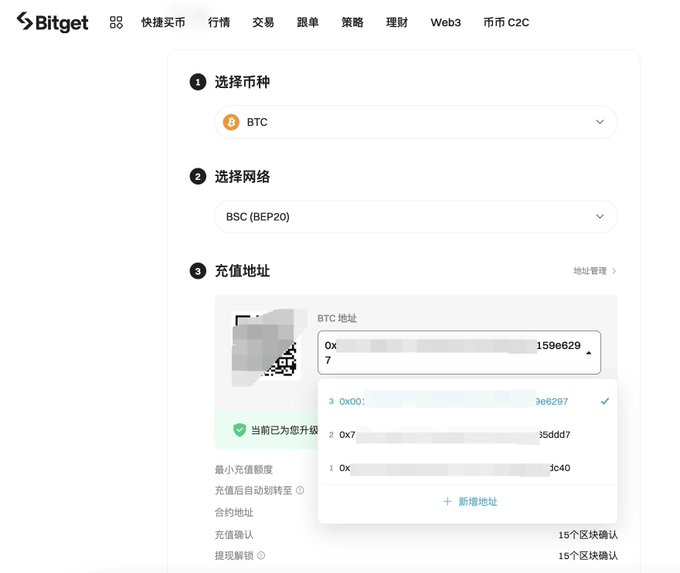Click 新增地址 to add an address
The width and height of the screenshot is (680, 573).
[477, 501]
